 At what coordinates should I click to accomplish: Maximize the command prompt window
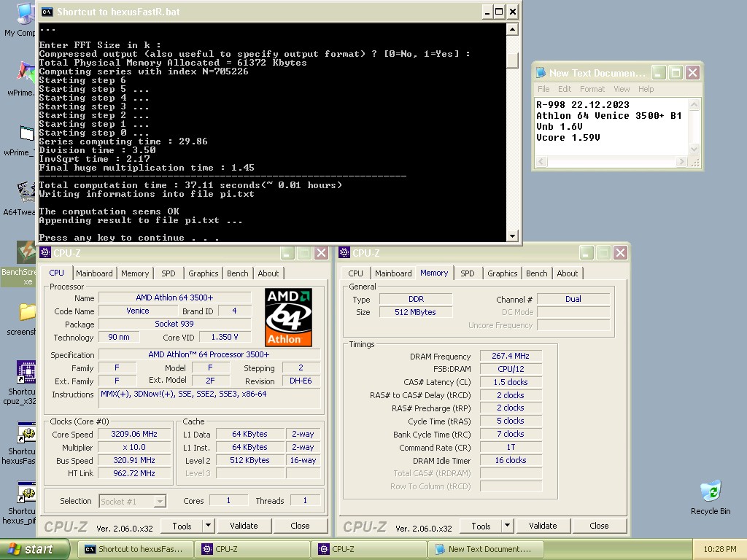pos(499,12)
